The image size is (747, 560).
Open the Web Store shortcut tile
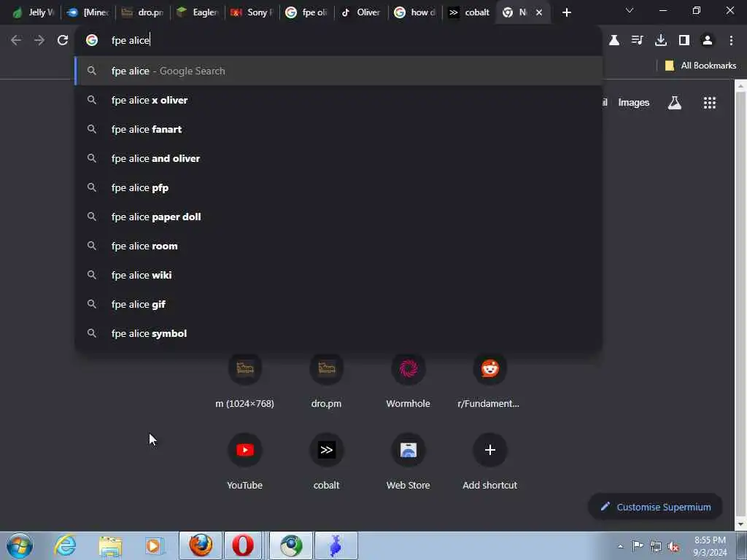coord(409,461)
